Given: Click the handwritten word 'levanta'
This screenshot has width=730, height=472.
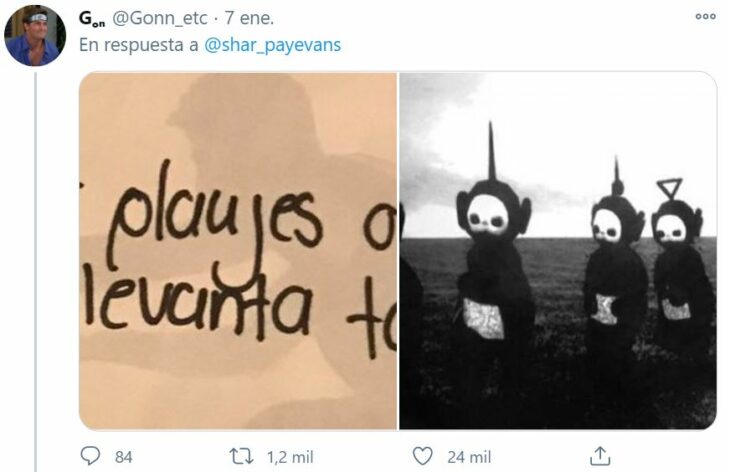Looking at the screenshot, I should point(198,303).
